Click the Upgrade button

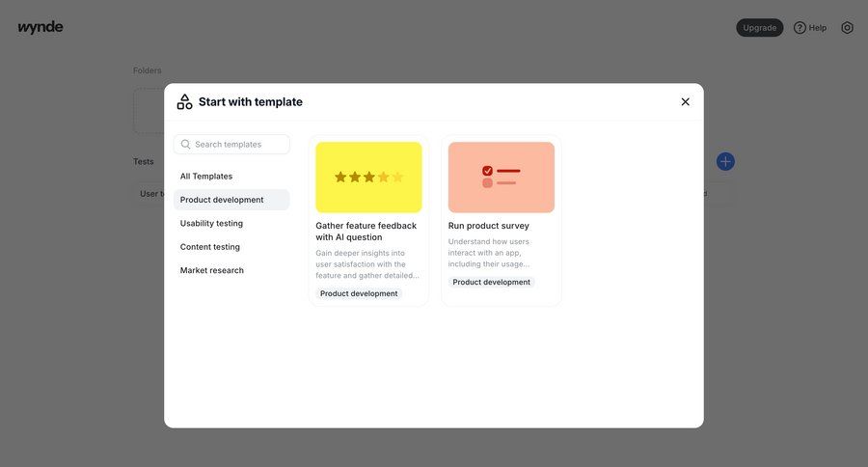point(760,28)
